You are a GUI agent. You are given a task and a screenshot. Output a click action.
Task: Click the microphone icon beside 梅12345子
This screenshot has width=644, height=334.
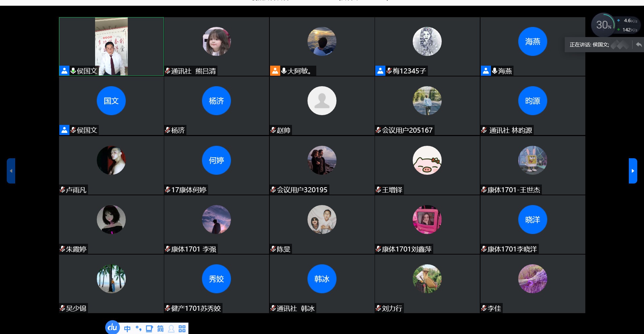point(389,71)
